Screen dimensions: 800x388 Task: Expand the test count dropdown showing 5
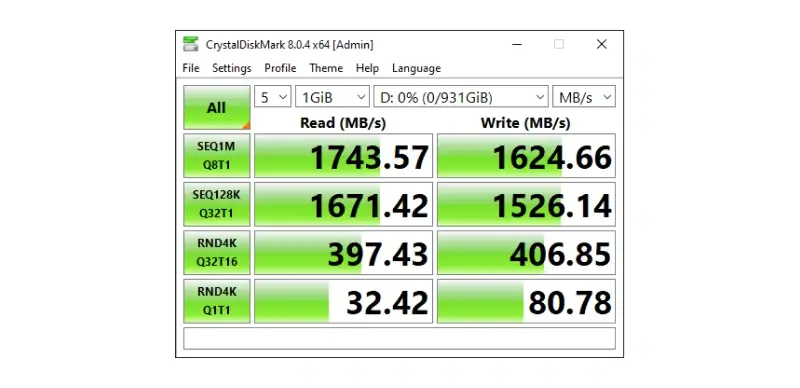click(273, 97)
